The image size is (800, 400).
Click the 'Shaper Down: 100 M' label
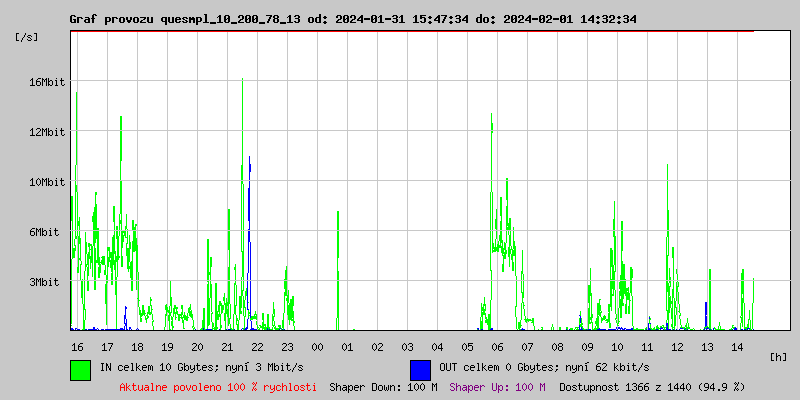(383, 386)
